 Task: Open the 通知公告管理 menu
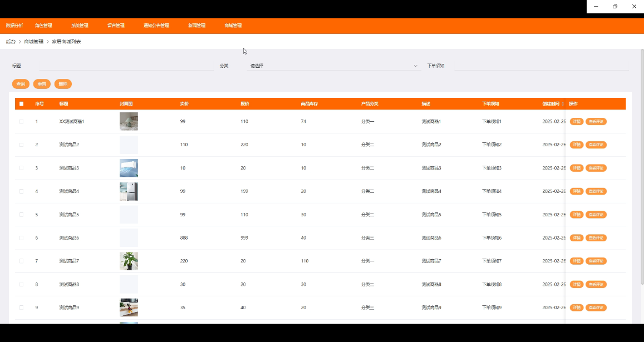[x=156, y=26]
